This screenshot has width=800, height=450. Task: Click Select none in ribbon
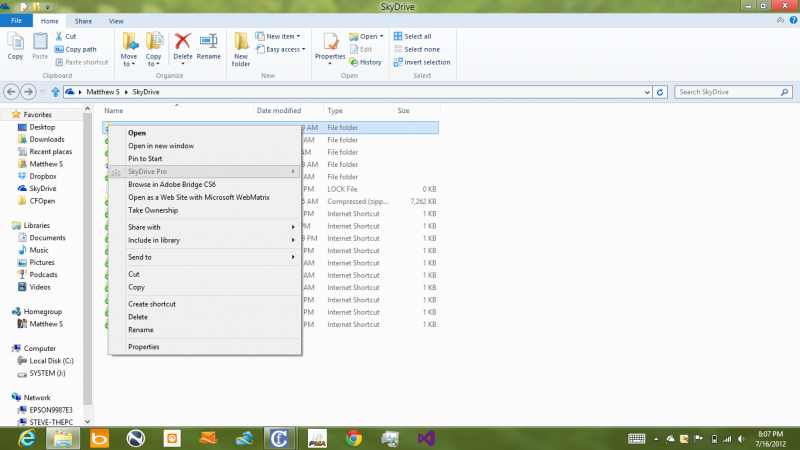416,49
